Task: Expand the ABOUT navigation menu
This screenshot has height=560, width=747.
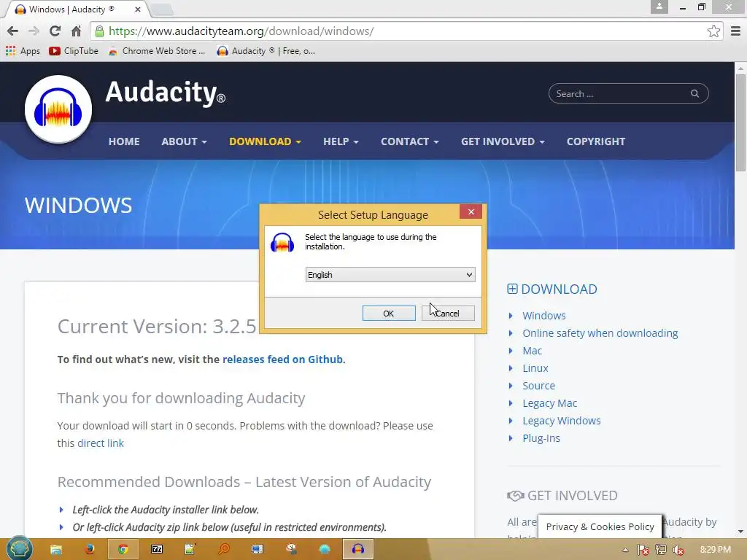Action: pos(184,141)
